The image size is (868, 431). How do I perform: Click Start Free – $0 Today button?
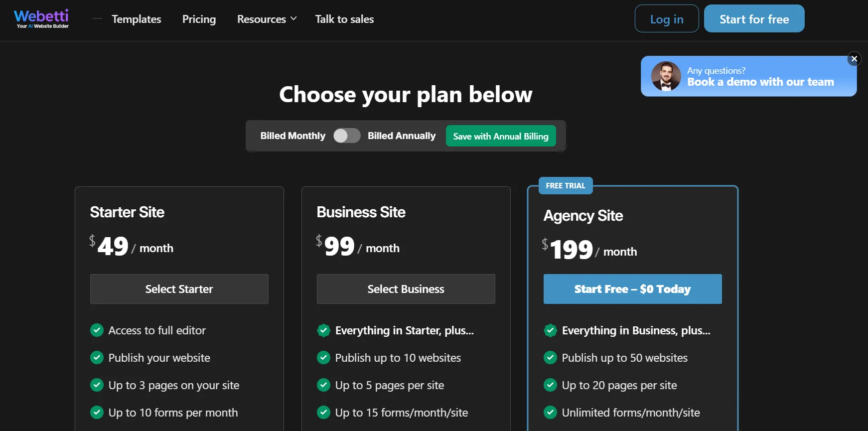click(x=632, y=289)
